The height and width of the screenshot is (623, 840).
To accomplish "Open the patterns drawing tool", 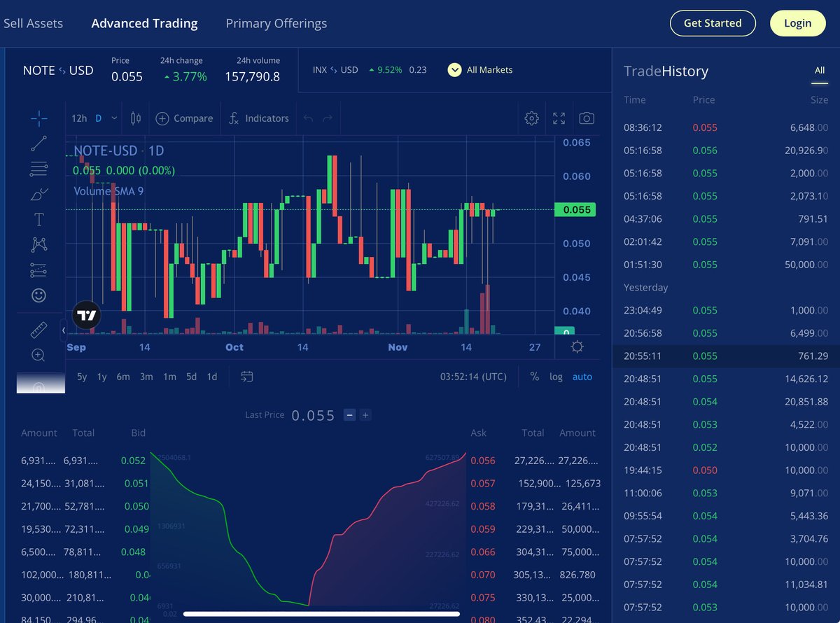I will (39, 244).
